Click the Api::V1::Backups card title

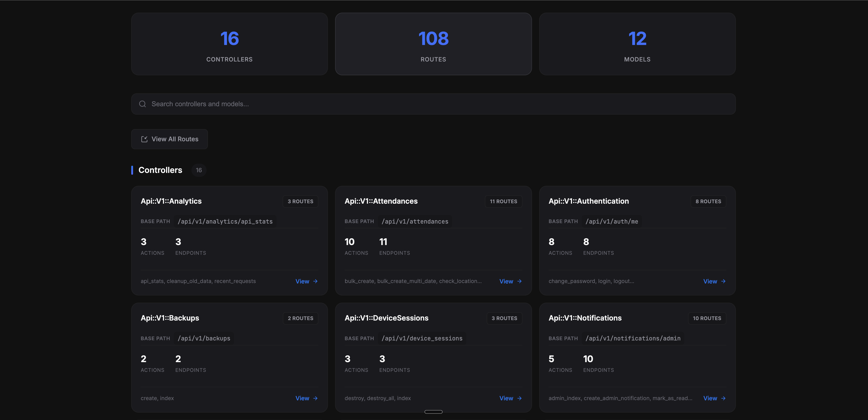click(x=170, y=318)
